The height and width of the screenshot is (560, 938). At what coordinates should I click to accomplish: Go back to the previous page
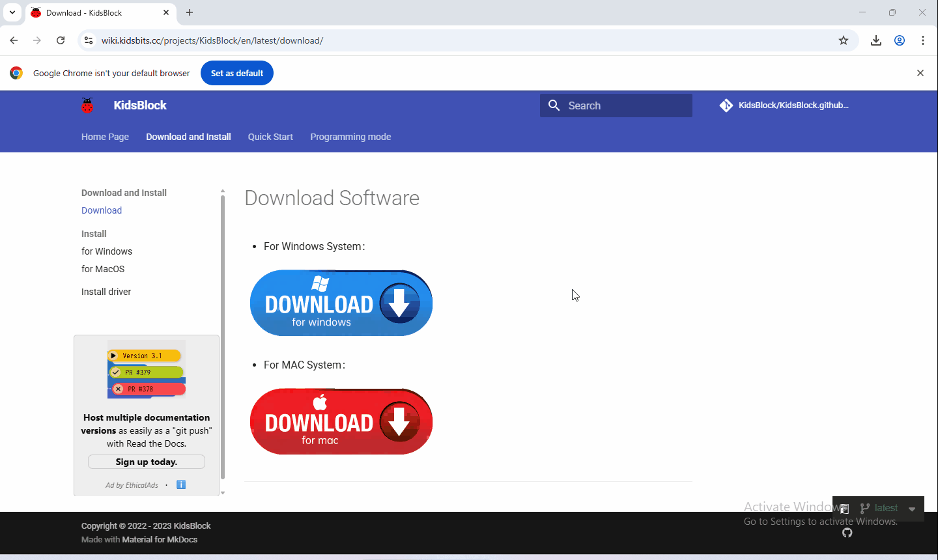(x=14, y=40)
